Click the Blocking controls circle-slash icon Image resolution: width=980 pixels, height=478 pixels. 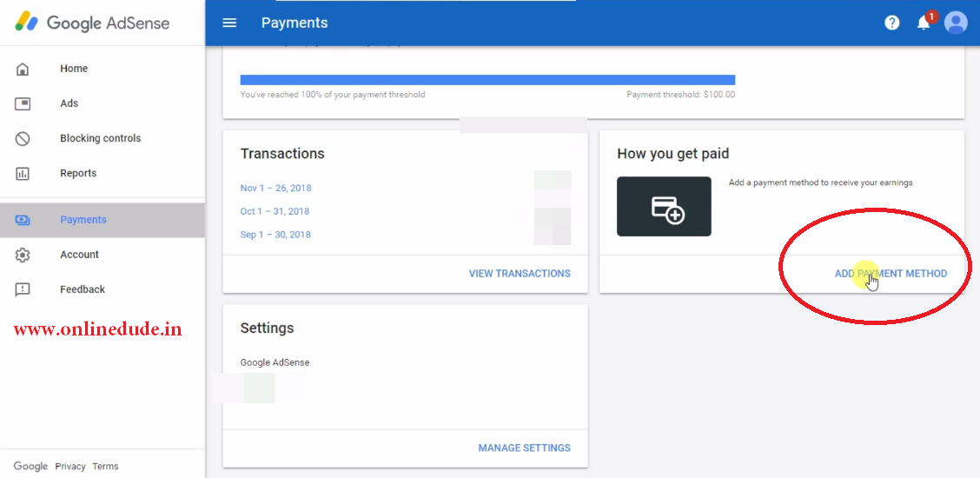click(23, 139)
